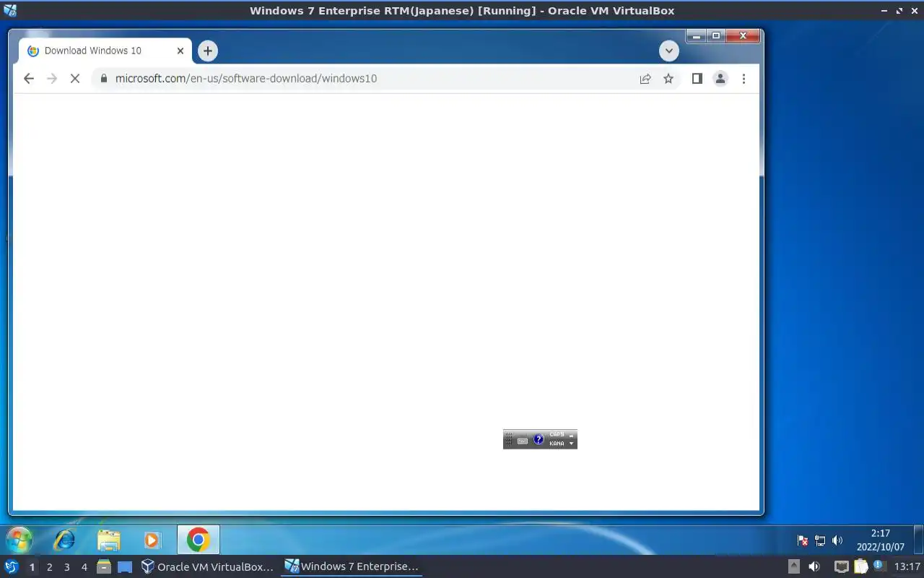This screenshot has height=578, width=924.
Task: Close the Download Windows 10 tab
Action: tap(180, 51)
